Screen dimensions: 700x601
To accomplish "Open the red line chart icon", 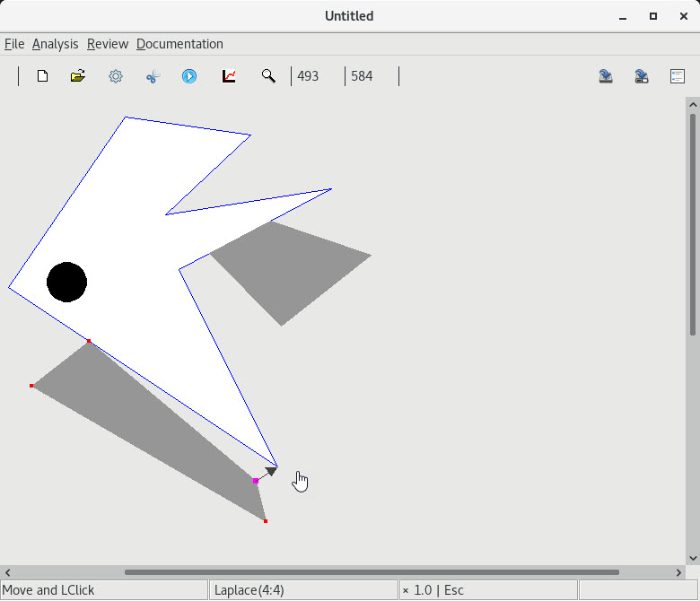I will click(229, 76).
